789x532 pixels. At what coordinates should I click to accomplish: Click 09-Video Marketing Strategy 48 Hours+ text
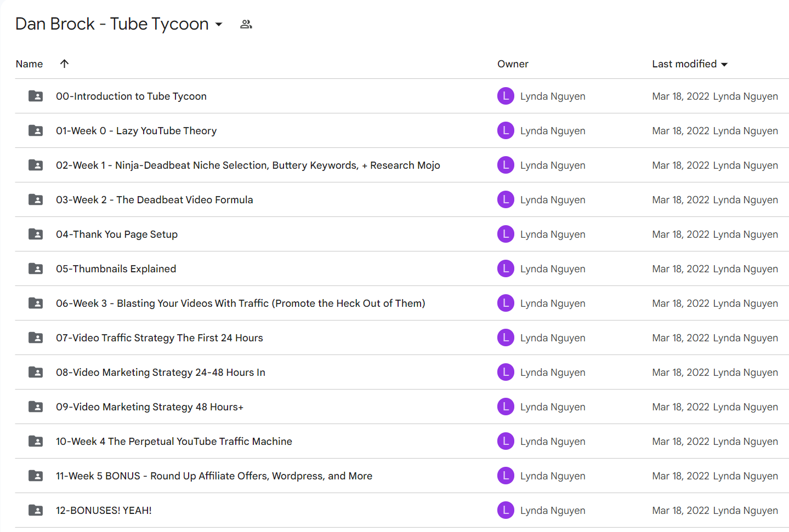coord(149,407)
